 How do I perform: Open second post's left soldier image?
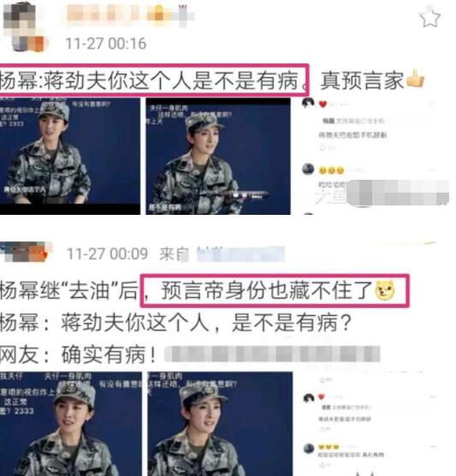(71, 424)
